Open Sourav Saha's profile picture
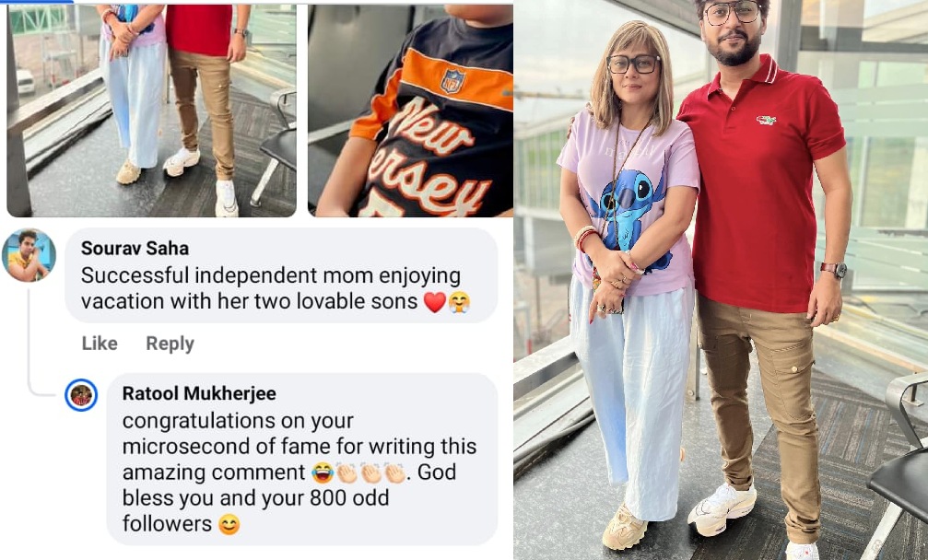This screenshot has width=928, height=560. pos(29,255)
